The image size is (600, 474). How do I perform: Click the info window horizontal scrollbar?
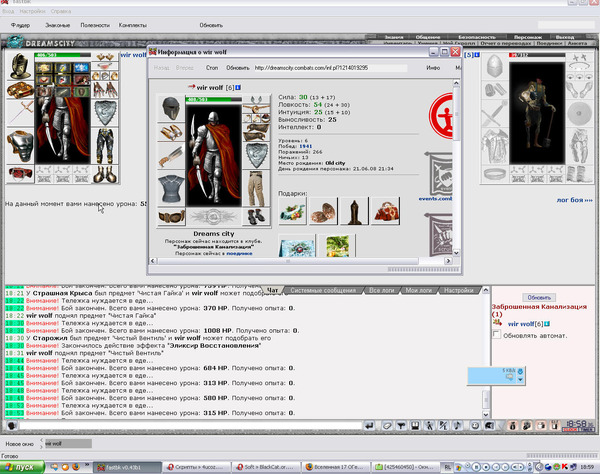288,261
